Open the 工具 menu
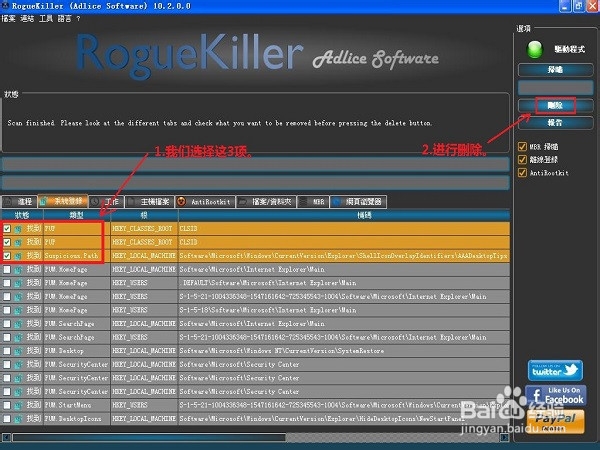600x450 pixels. (x=46, y=18)
